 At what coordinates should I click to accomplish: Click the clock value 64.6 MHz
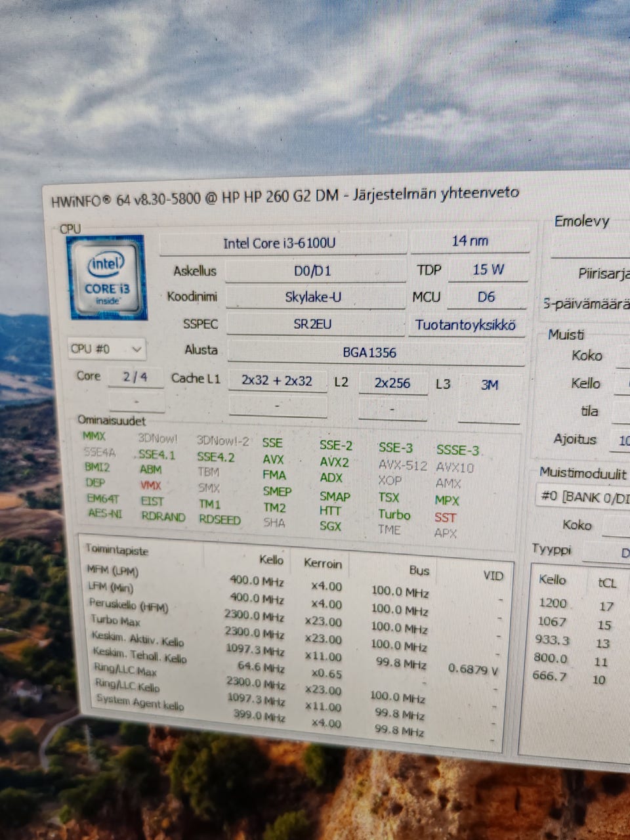(x=261, y=667)
